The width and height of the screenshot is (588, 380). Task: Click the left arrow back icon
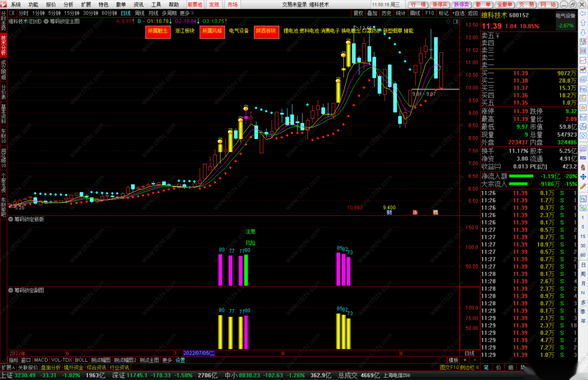pyautogui.click(x=583, y=14)
